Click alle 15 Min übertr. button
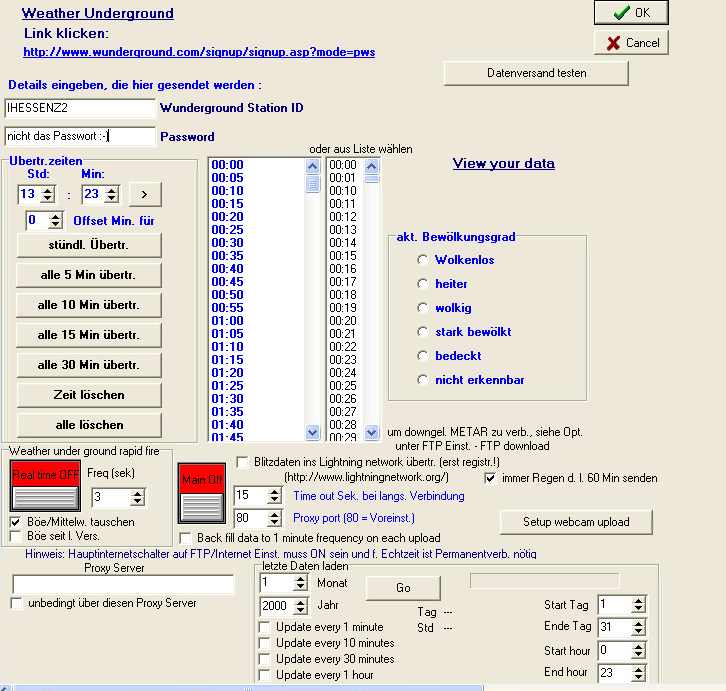 tap(89, 335)
